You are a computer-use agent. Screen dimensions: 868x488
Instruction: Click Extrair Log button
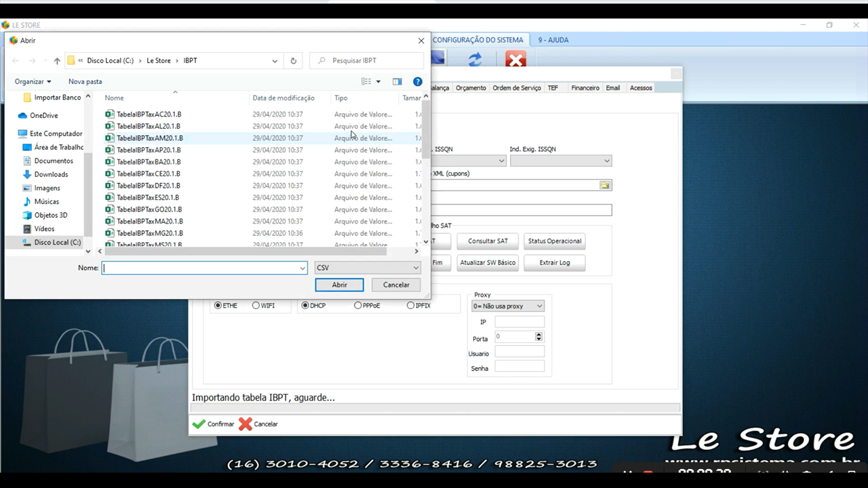(555, 263)
